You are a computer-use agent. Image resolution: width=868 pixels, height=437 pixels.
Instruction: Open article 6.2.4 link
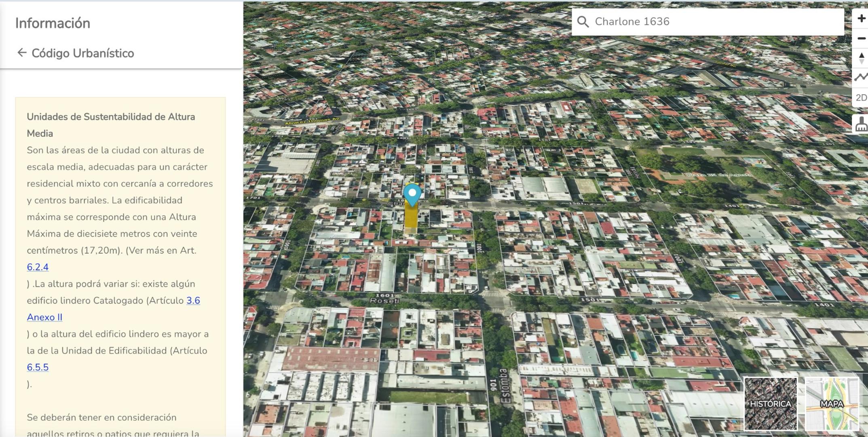[x=38, y=267]
